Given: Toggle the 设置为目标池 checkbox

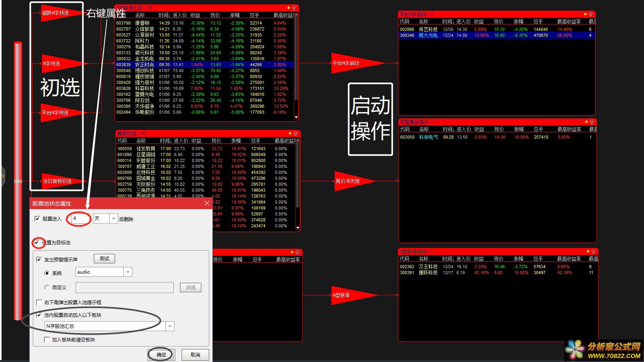Looking at the screenshot, I should (37, 242).
